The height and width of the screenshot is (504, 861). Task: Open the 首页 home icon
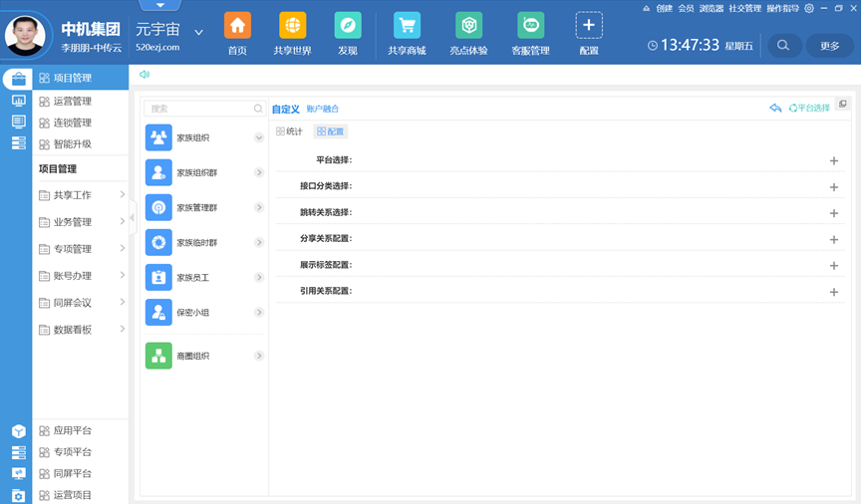tap(237, 26)
